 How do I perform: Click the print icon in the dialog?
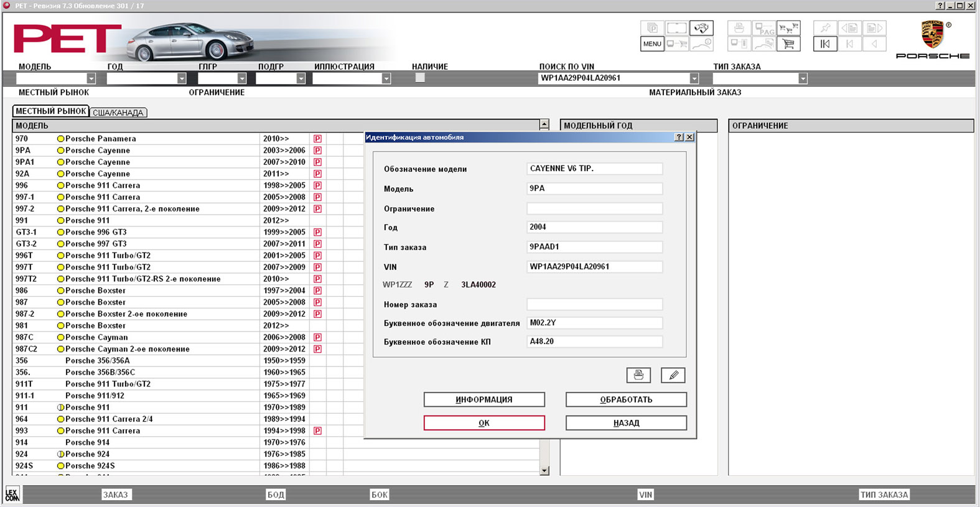(x=638, y=375)
